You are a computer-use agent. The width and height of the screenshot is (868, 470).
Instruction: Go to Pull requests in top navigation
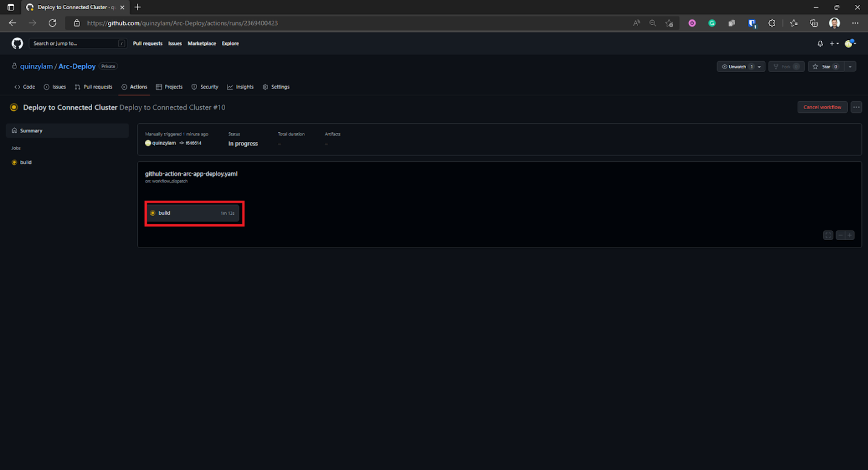(147, 44)
